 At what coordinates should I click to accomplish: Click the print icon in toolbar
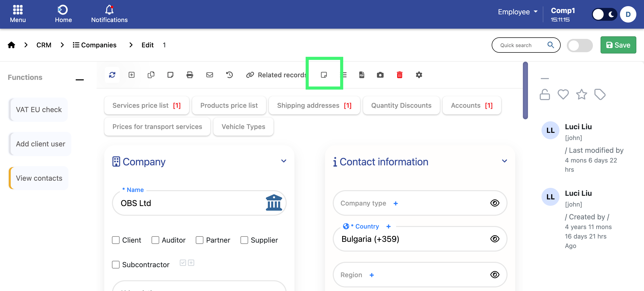[x=190, y=75]
